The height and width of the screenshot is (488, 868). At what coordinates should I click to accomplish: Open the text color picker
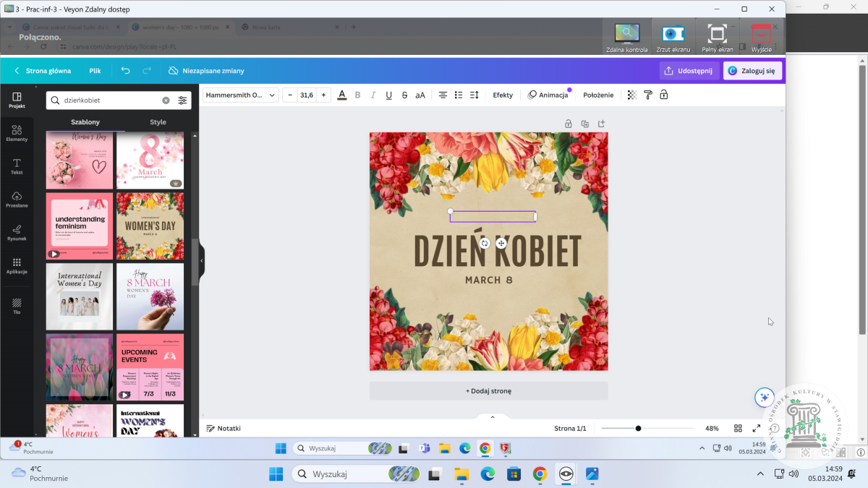coord(342,95)
